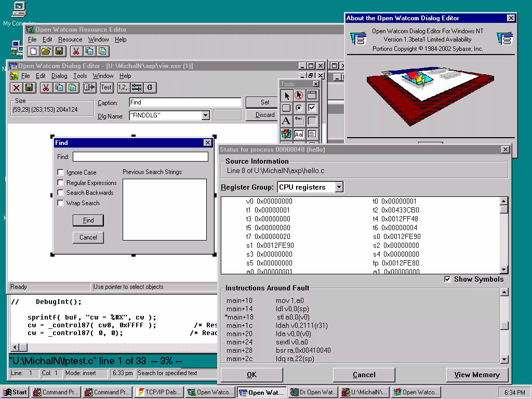Click the register list scroll down arrow

(x=504, y=270)
